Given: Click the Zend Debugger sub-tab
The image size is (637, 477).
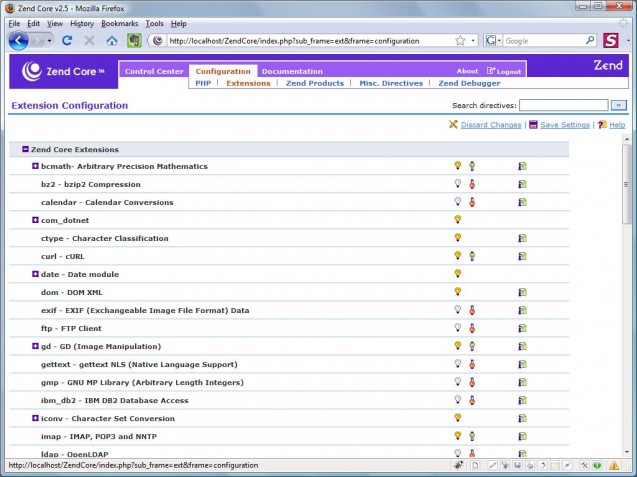Looking at the screenshot, I should [x=469, y=83].
